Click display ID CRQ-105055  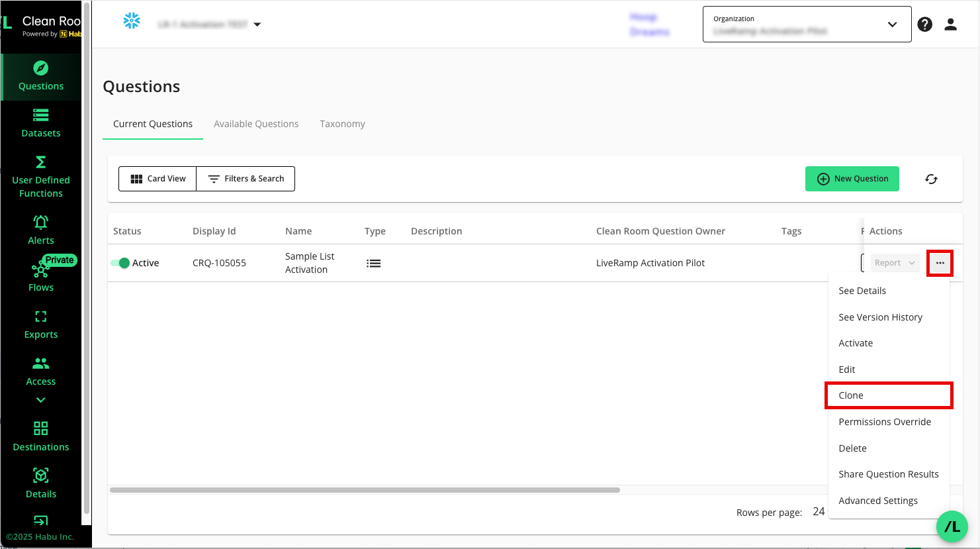pyautogui.click(x=219, y=263)
